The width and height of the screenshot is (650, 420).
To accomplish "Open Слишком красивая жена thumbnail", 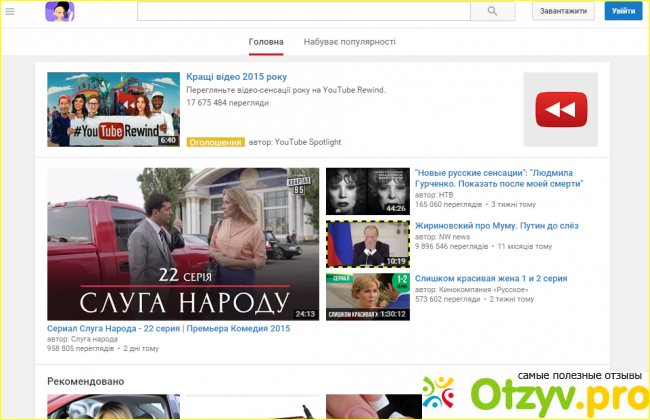I will (368, 296).
